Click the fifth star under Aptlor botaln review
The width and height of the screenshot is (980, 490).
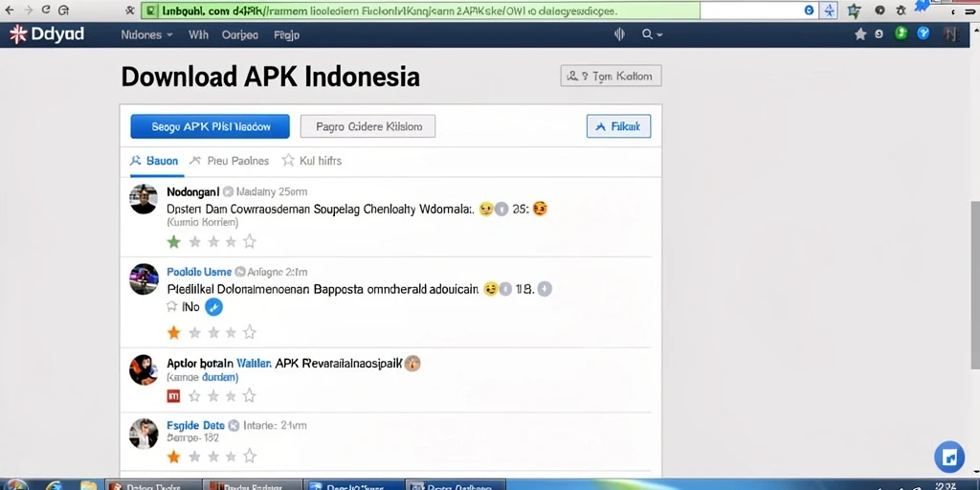[x=250, y=395]
